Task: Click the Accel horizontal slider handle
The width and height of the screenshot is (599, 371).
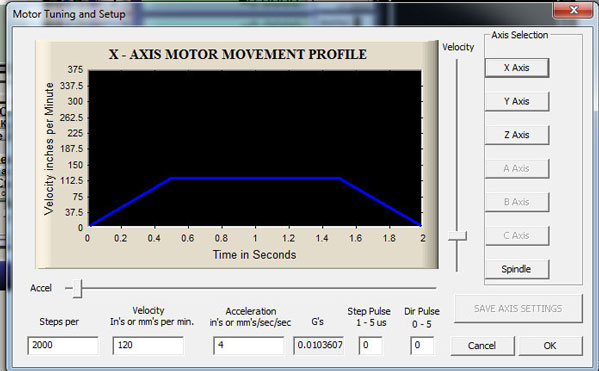Action: (x=77, y=288)
